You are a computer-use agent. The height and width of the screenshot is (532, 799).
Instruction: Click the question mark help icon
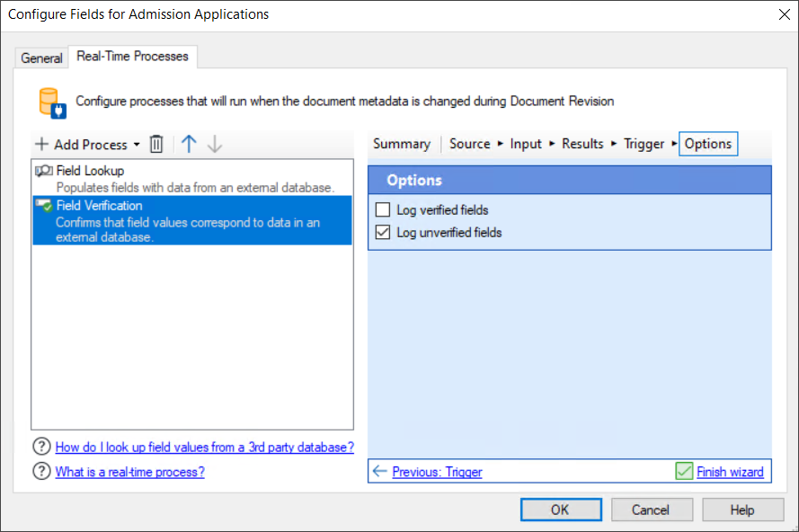point(41,447)
